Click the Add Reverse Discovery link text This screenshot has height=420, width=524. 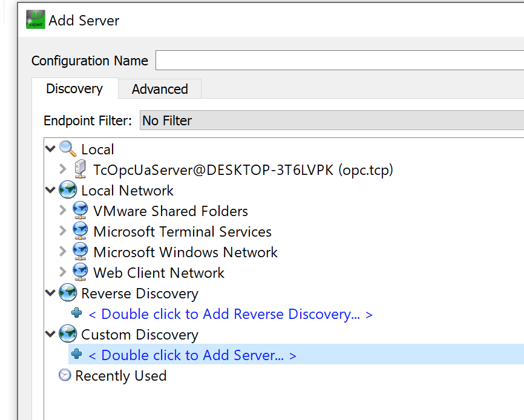pos(231,314)
